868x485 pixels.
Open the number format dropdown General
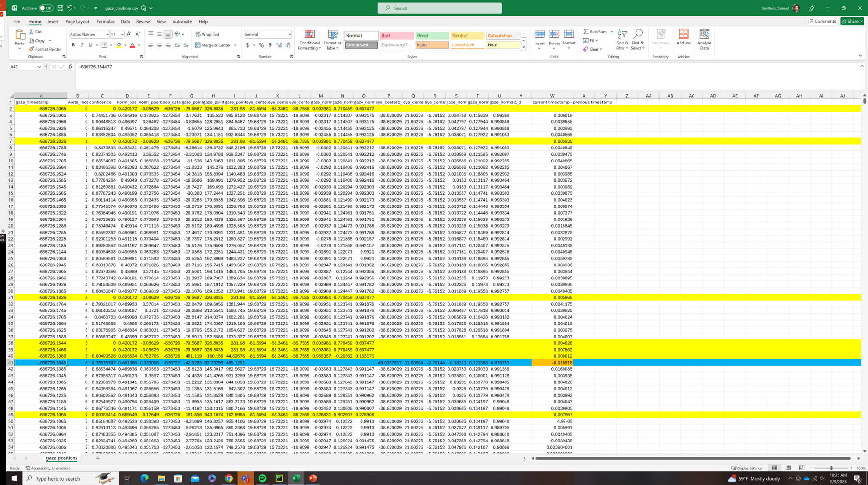coord(289,34)
